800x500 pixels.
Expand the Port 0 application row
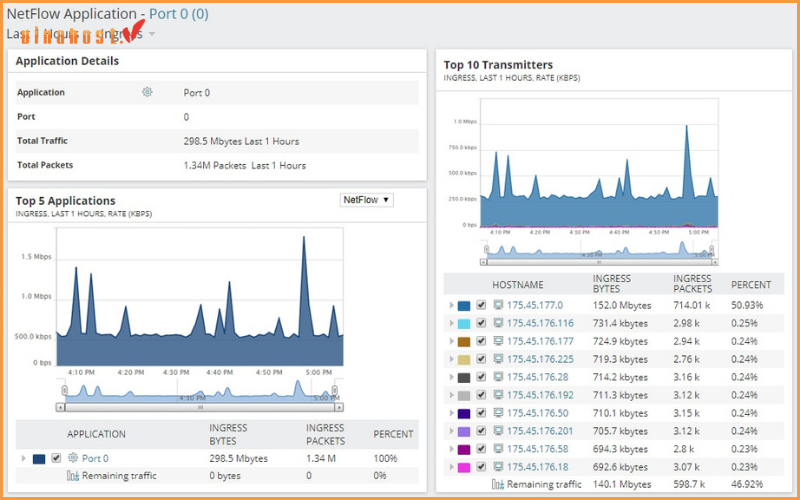tap(24, 458)
